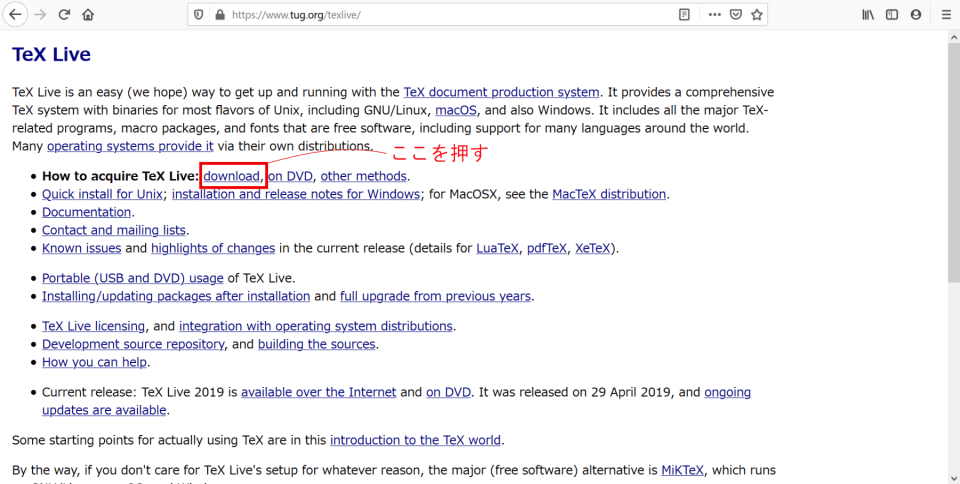Reload the page with the refresh icon

click(x=64, y=15)
